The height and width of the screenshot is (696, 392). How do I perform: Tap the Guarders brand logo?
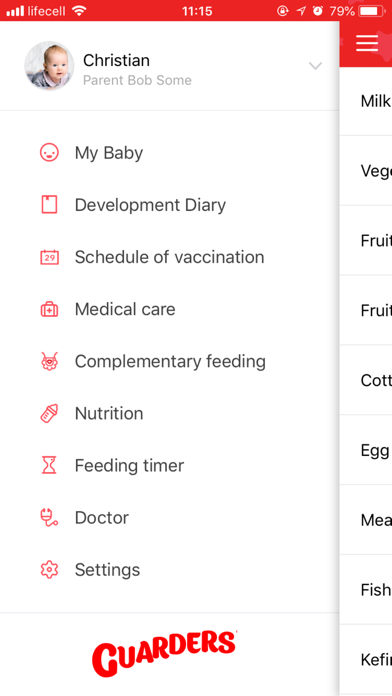[x=164, y=653]
